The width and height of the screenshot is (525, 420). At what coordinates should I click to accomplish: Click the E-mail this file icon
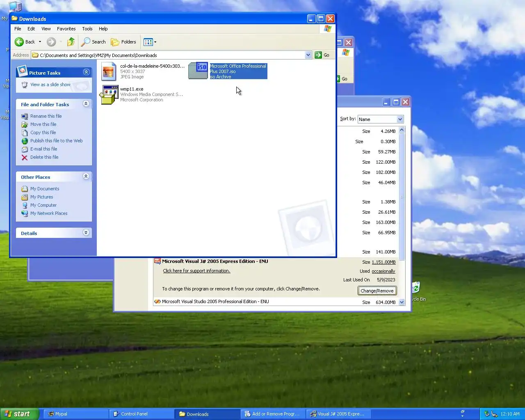pyautogui.click(x=25, y=149)
